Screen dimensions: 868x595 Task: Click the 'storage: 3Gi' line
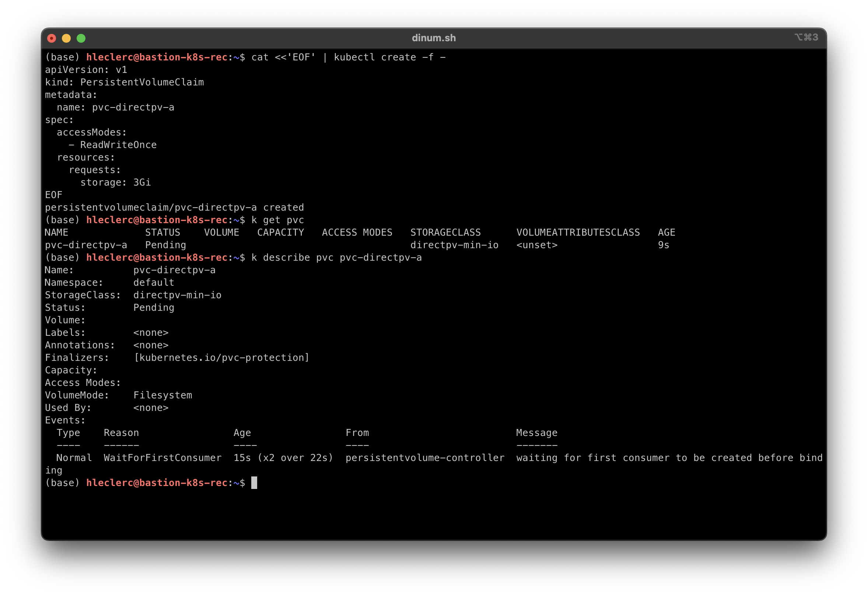pos(115,182)
